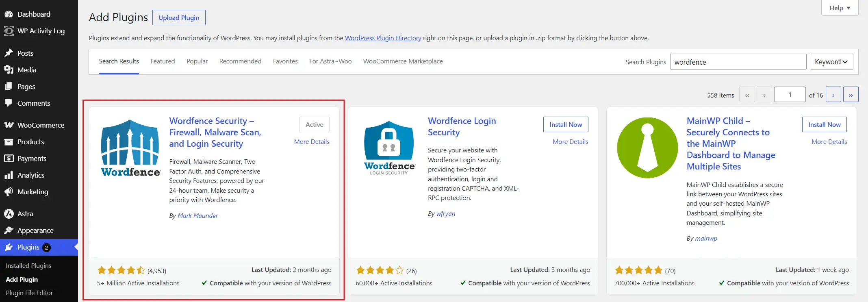Click the Pages icon in sidebar
The image size is (868, 302).
tap(9, 87)
